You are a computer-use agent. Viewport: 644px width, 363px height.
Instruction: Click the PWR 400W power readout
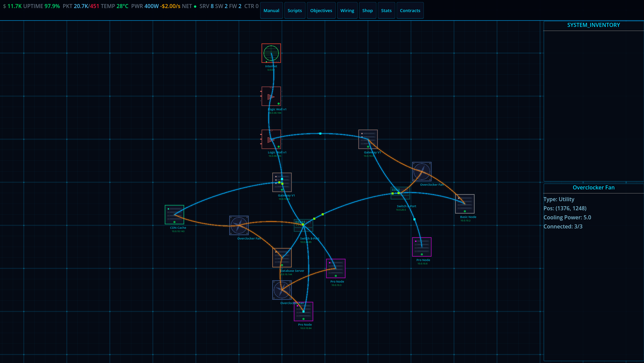point(145,6)
